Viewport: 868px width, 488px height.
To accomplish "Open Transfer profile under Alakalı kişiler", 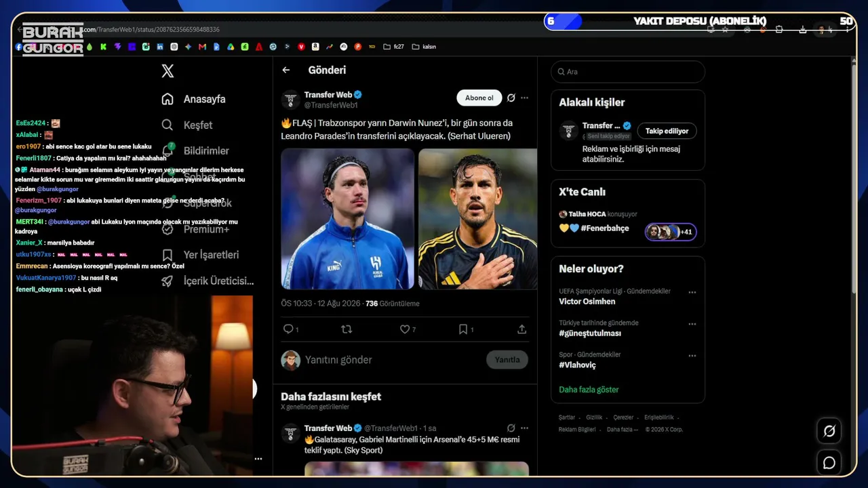I will pyautogui.click(x=601, y=125).
